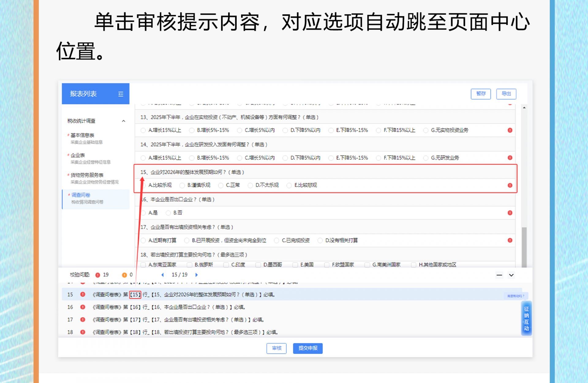Click the menu collapse icon beside 报表列表
The image size is (588, 383).
point(121,94)
